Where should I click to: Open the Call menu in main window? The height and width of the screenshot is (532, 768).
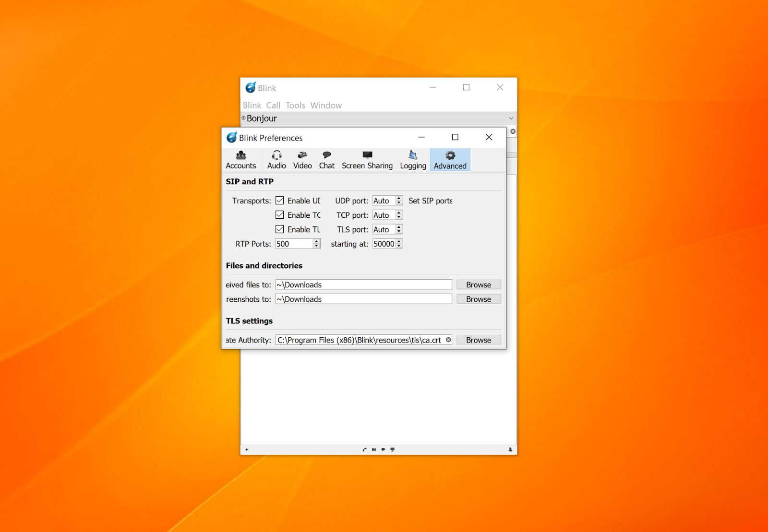[x=273, y=105]
